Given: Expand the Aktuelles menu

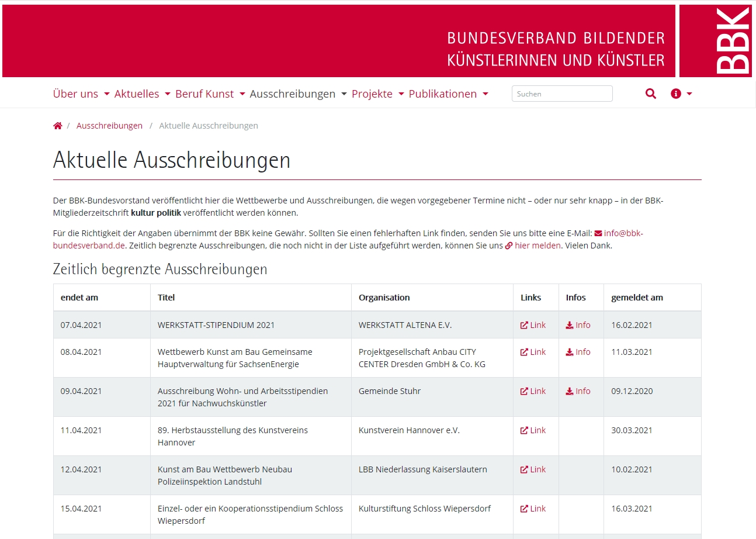Looking at the screenshot, I should pyautogui.click(x=143, y=94).
